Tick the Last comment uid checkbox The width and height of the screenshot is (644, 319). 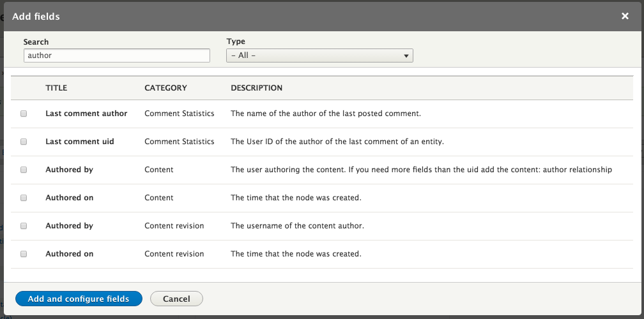click(x=24, y=142)
